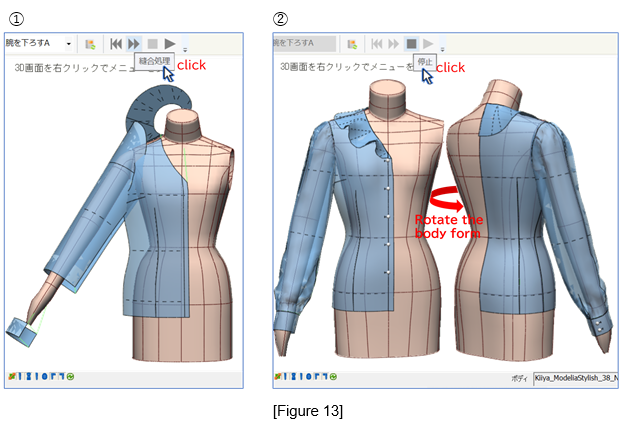Click the greyed 腕を下ろすA combo box in panel ②
Image resolution: width=623 pixels, height=429 pixels.
(304, 43)
